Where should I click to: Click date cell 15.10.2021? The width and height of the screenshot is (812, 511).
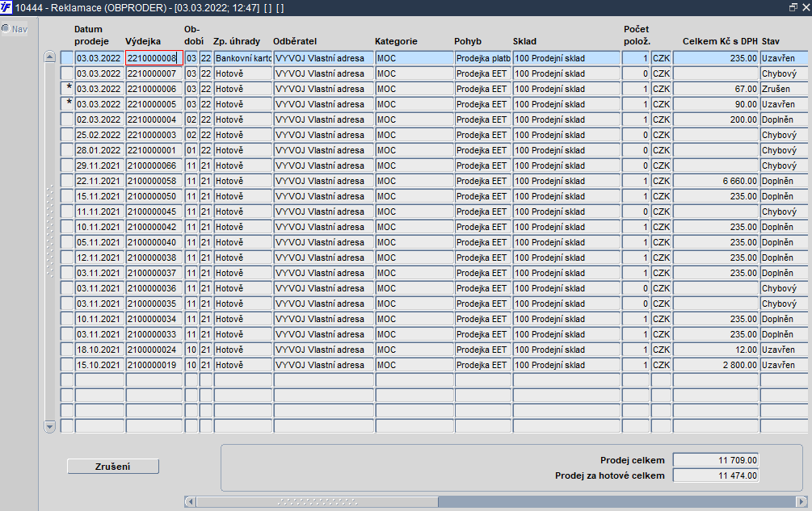(99, 365)
